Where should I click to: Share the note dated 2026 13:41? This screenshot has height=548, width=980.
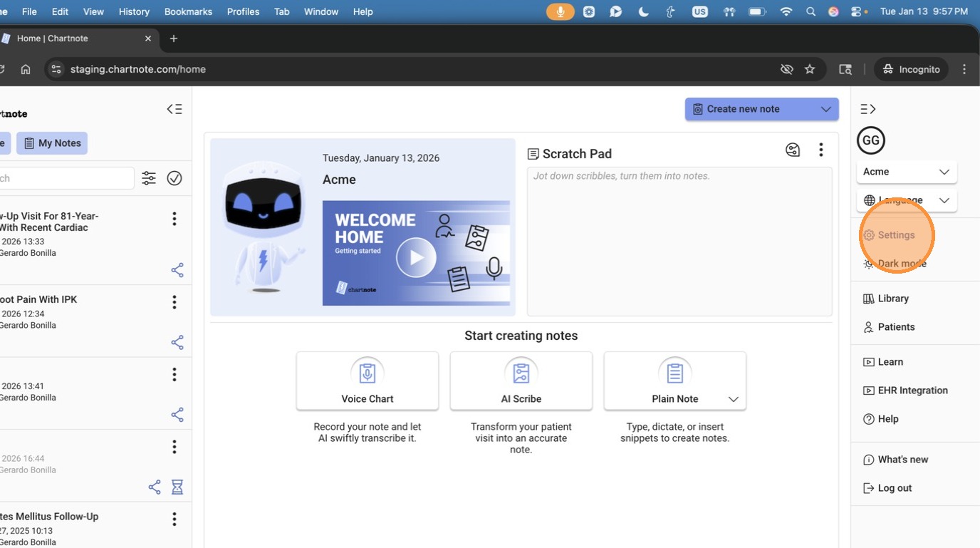point(177,414)
